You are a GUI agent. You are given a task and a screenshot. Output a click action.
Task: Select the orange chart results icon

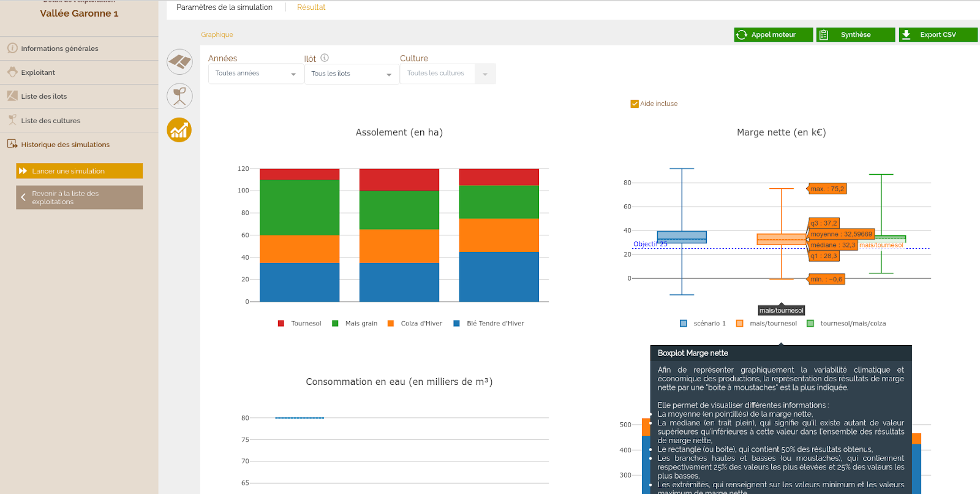coord(179,130)
